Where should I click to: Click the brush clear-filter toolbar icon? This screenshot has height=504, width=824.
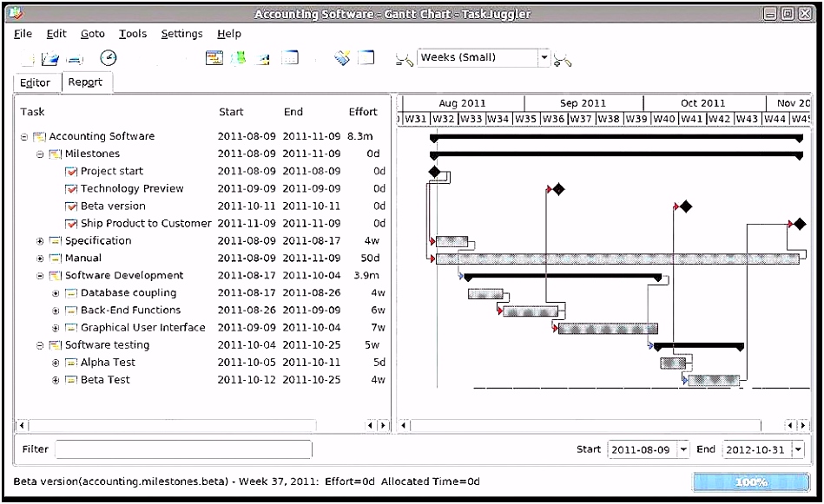click(x=342, y=58)
